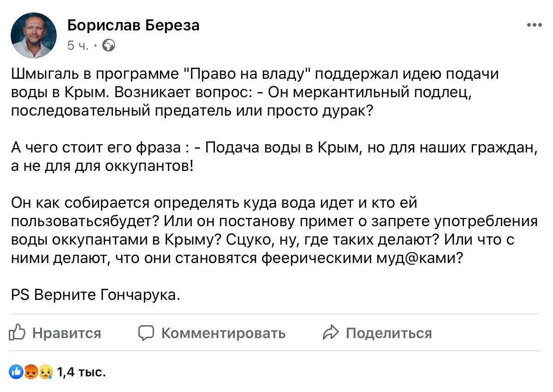Click the public globe audience icon
Screen dimensions: 553x392
click(109, 46)
